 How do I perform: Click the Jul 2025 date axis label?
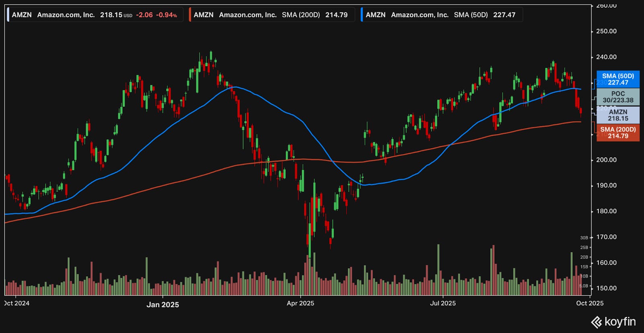coord(443,303)
